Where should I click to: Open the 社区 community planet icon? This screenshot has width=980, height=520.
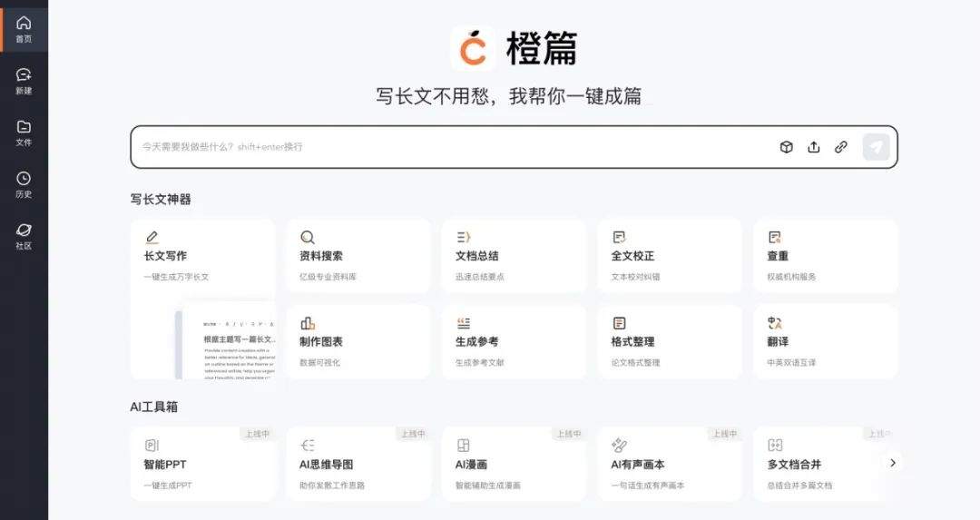point(24,237)
